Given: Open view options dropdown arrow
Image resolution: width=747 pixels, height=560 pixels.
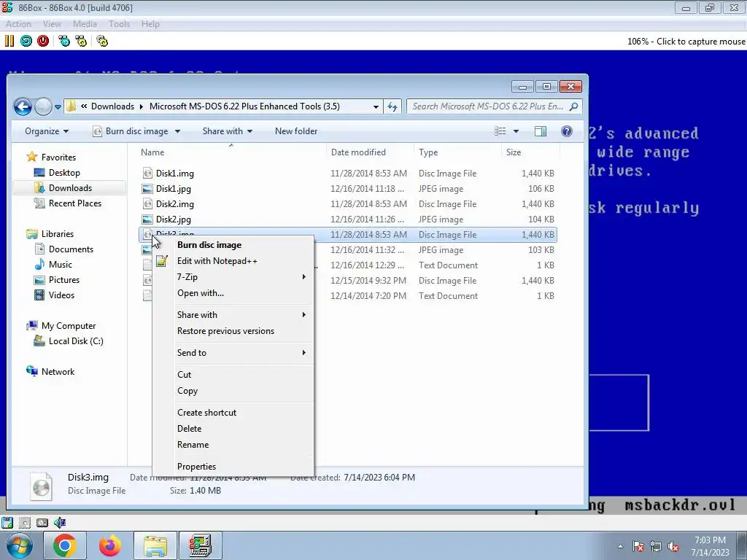Looking at the screenshot, I should [516, 131].
